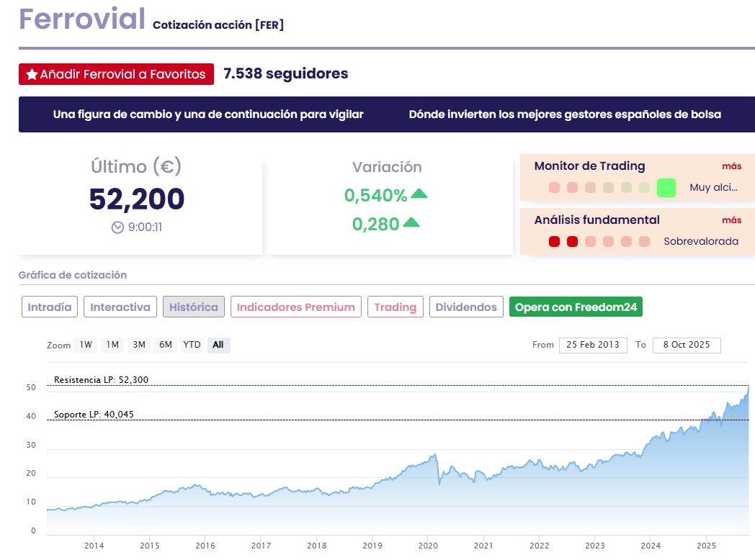The image size is (755, 560).
Task: Click green up arrow next to 0,540%
Action: coord(419,194)
